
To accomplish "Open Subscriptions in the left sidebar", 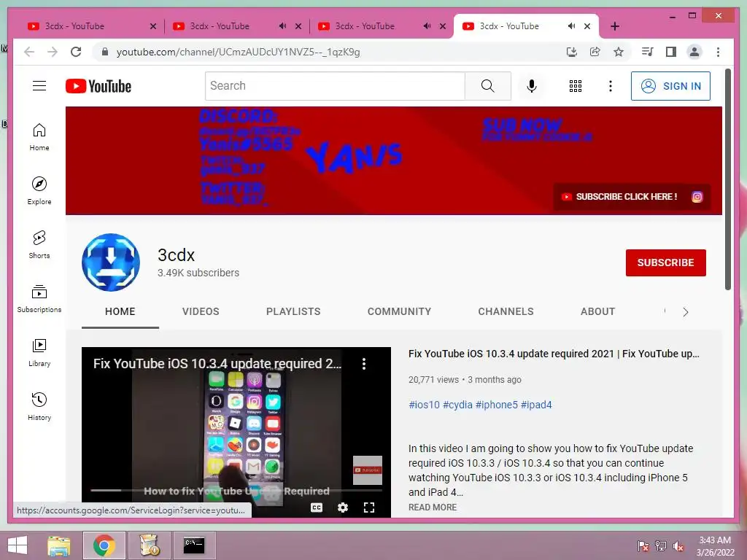I will (x=39, y=298).
